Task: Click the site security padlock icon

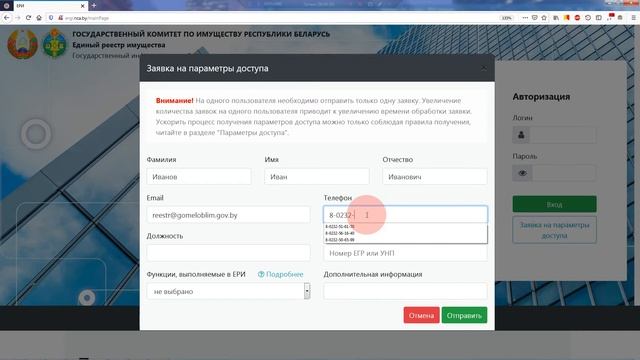Action: click(60, 18)
